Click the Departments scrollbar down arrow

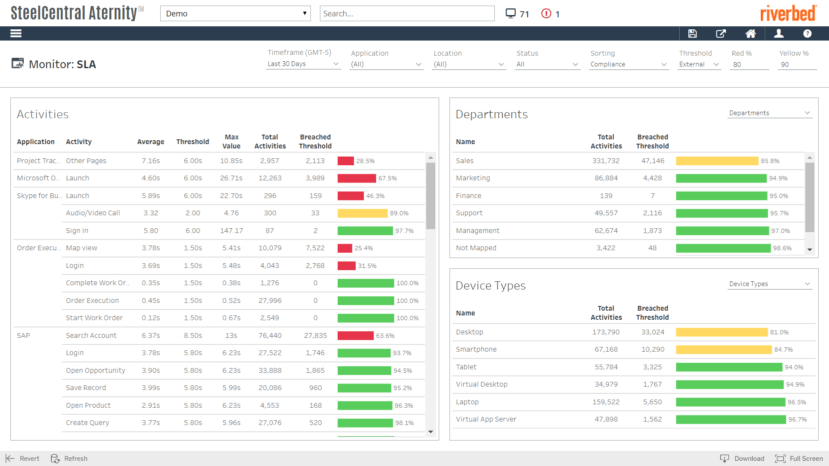(x=809, y=250)
